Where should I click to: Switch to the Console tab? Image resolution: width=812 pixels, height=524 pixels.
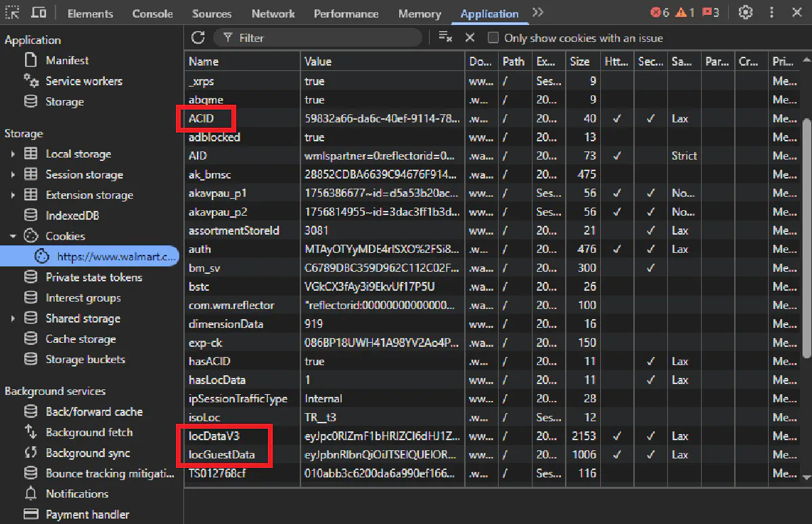(x=152, y=14)
